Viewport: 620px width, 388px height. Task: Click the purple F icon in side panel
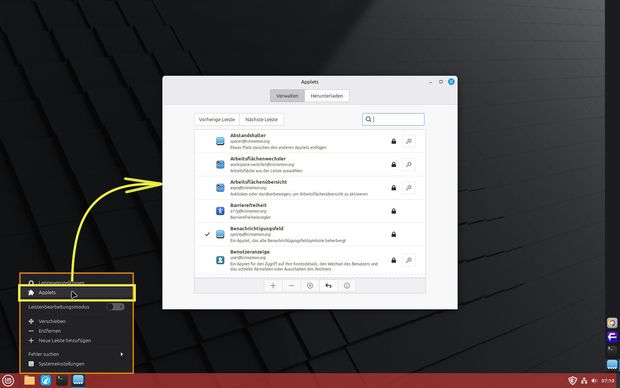click(612, 337)
